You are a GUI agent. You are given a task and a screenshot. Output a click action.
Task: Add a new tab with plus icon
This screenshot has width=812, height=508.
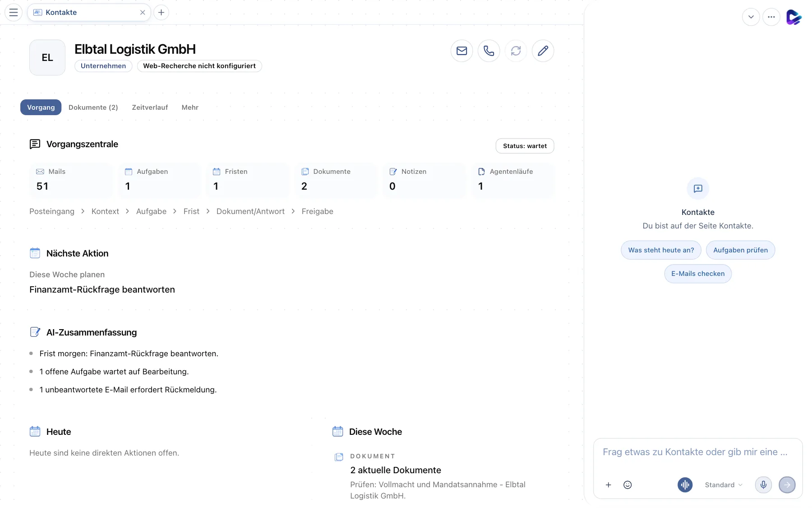(161, 13)
